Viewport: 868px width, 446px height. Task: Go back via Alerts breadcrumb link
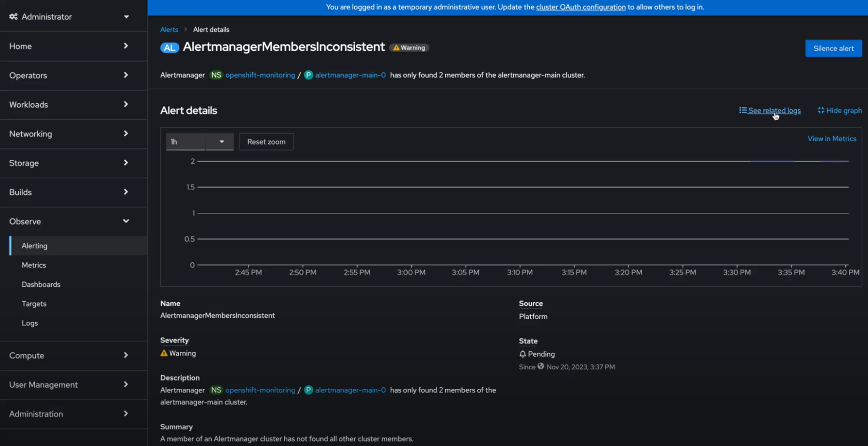tap(169, 30)
